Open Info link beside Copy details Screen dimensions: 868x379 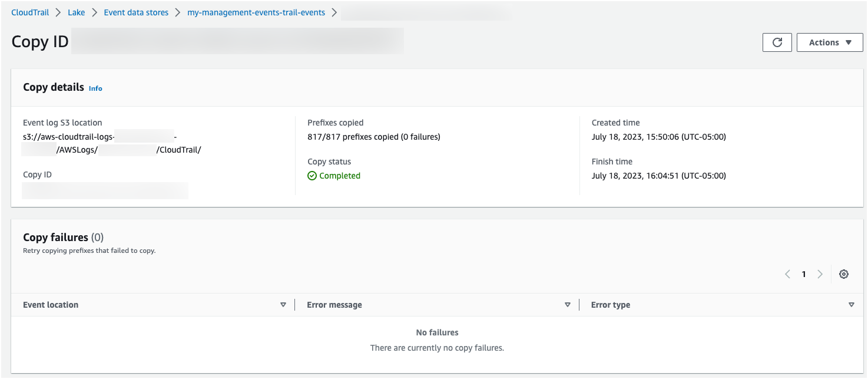[95, 88]
